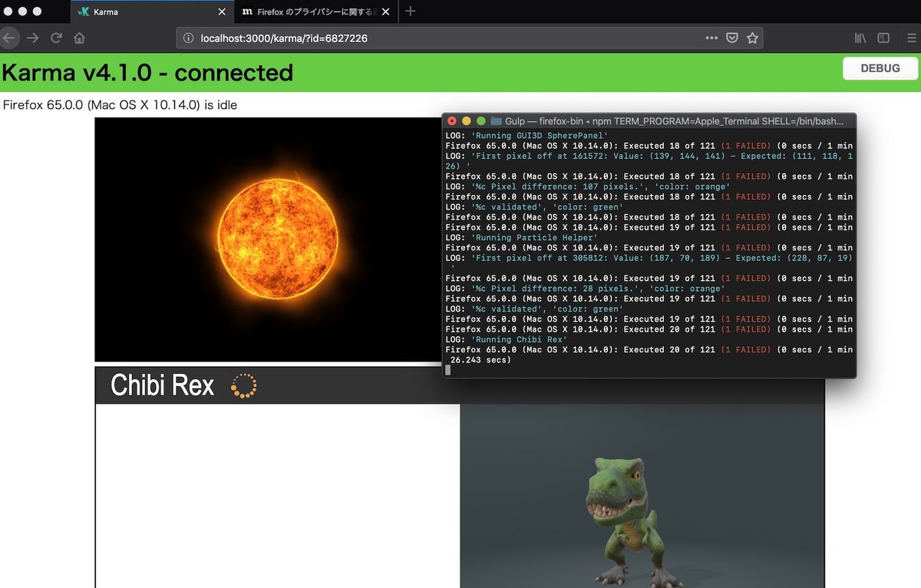
Task: Close the Terminal window with red button
Action: click(x=452, y=121)
